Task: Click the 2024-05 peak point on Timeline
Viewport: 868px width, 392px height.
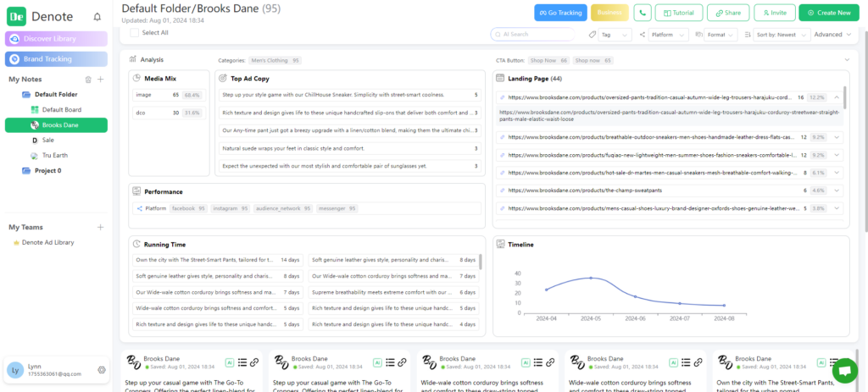Action: [x=591, y=278]
